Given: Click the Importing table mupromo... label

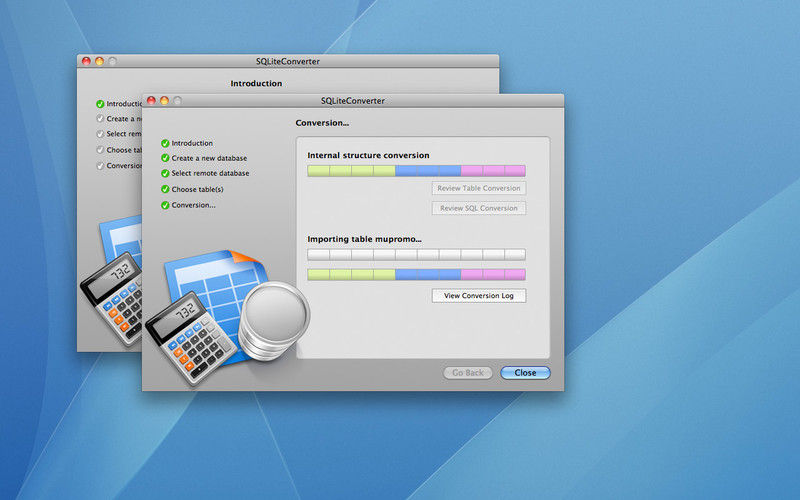Looking at the screenshot, I should coord(364,239).
